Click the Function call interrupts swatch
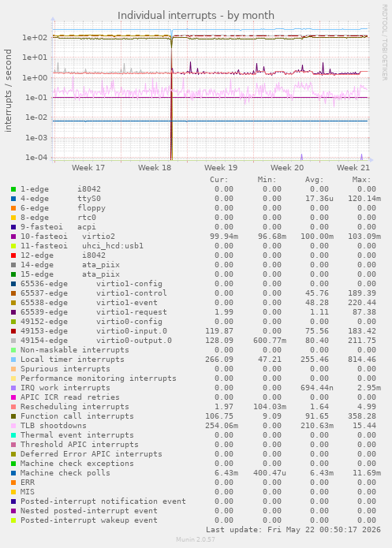 click(x=13, y=416)
